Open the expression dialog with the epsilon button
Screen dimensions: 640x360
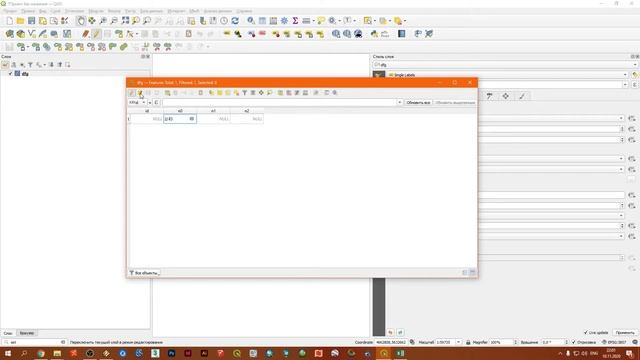156,102
